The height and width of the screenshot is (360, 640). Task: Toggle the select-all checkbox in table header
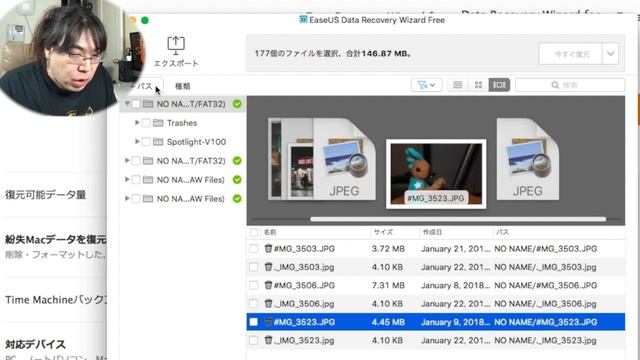coord(254,232)
